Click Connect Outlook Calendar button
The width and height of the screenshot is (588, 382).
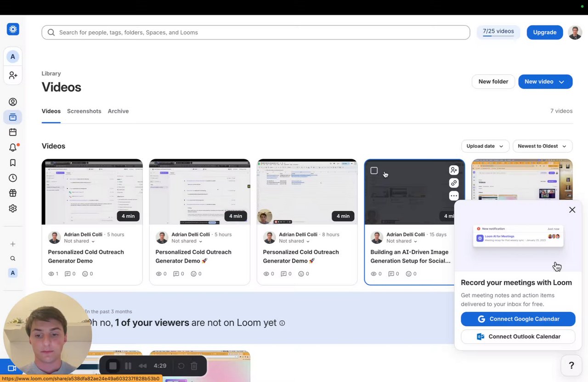click(x=518, y=337)
